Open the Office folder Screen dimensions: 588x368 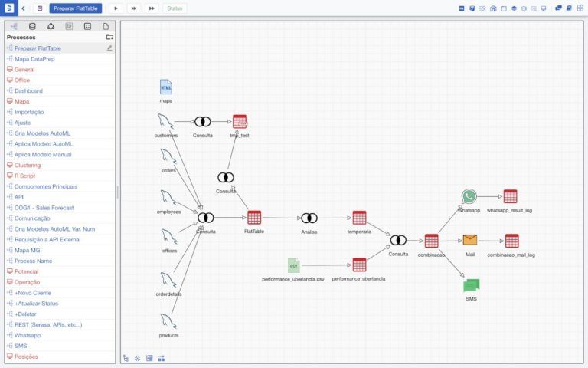click(21, 80)
